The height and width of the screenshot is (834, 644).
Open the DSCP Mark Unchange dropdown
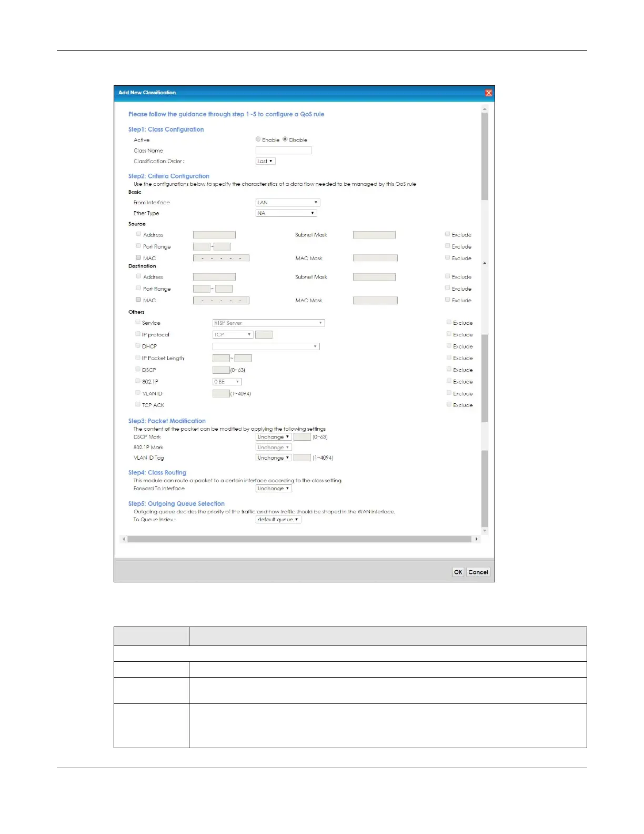click(274, 436)
